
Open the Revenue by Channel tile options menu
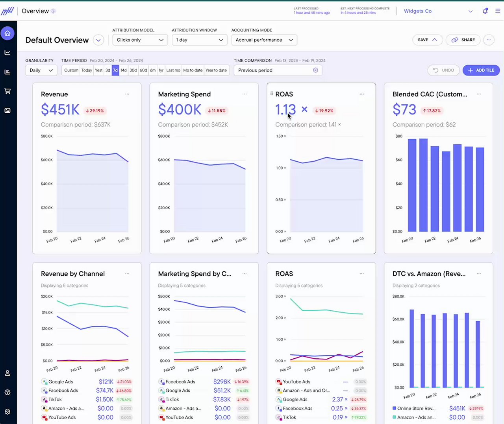click(127, 274)
